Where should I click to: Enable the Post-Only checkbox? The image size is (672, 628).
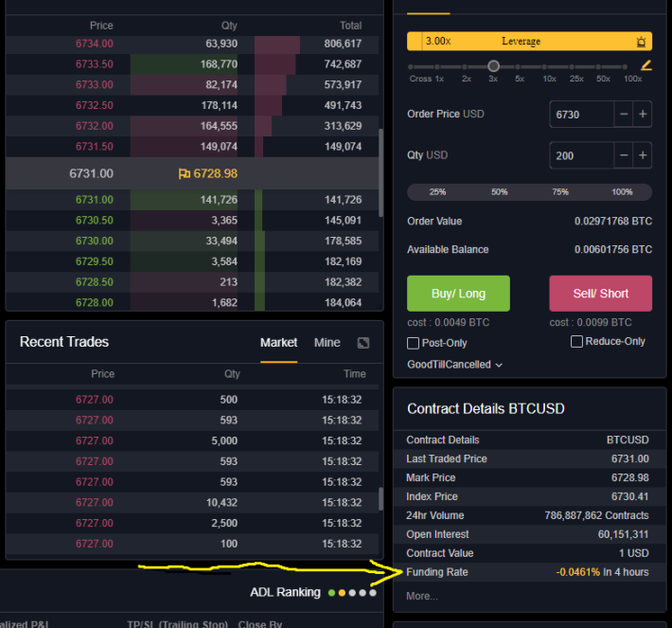click(x=413, y=343)
